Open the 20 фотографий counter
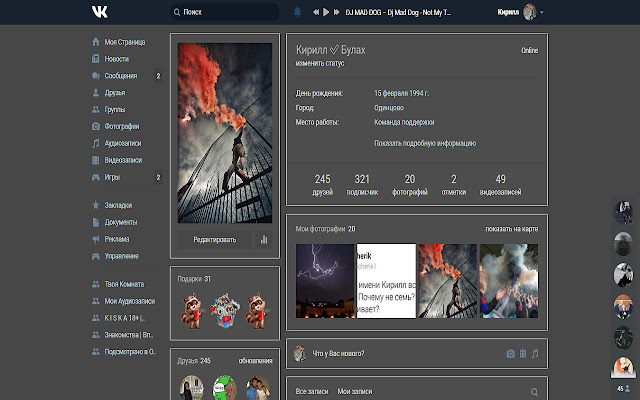The height and width of the screenshot is (400, 640). 410,185
